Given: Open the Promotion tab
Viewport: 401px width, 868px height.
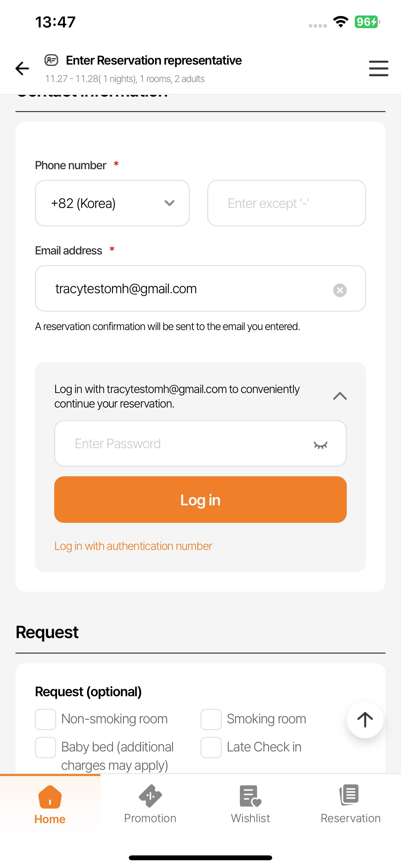Looking at the screenshot, I should point(150,805).
